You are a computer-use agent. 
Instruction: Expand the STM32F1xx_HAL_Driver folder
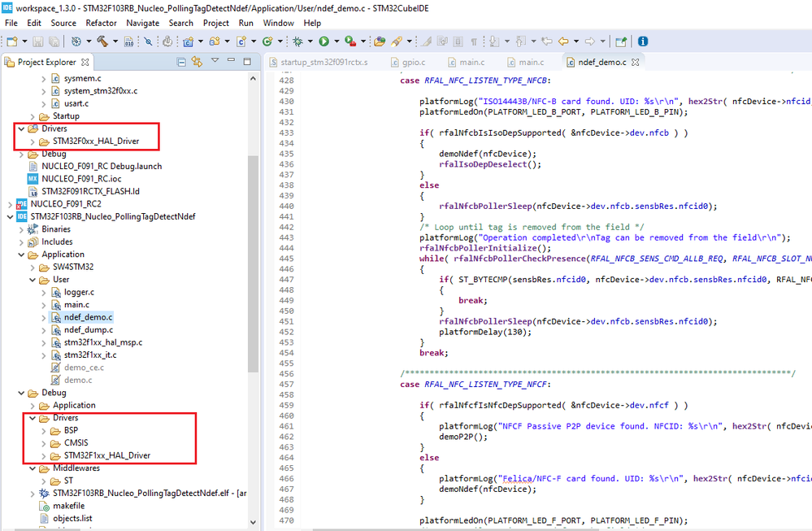44,456
